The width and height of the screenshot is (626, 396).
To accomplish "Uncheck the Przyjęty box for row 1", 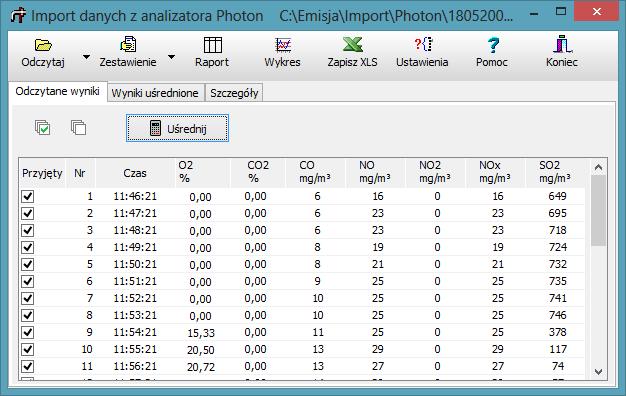I will [28, 196].
